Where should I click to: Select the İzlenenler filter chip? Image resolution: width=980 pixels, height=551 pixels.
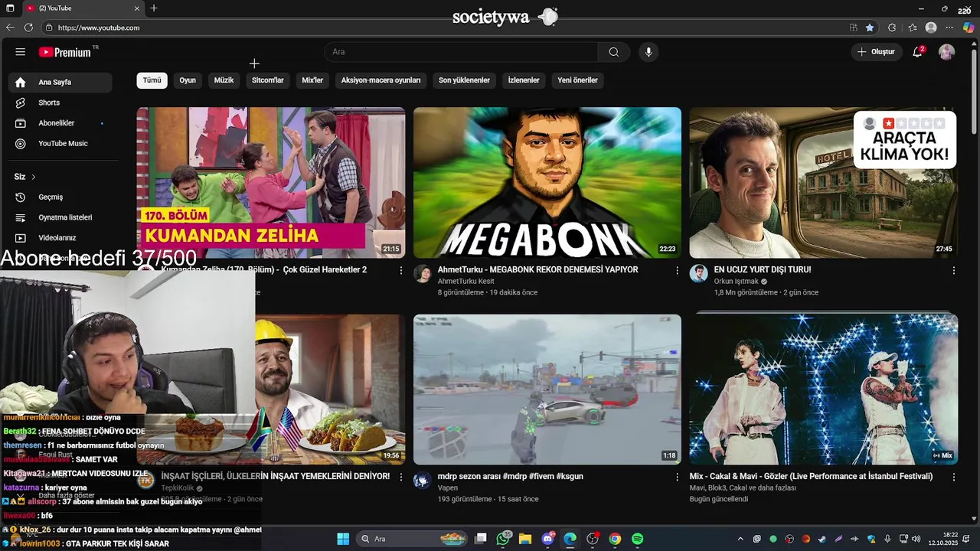coord(524,80)
